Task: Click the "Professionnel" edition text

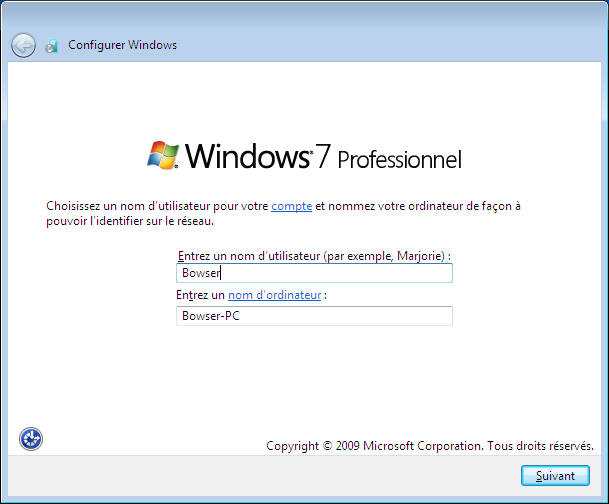Action: click(399, 159)
